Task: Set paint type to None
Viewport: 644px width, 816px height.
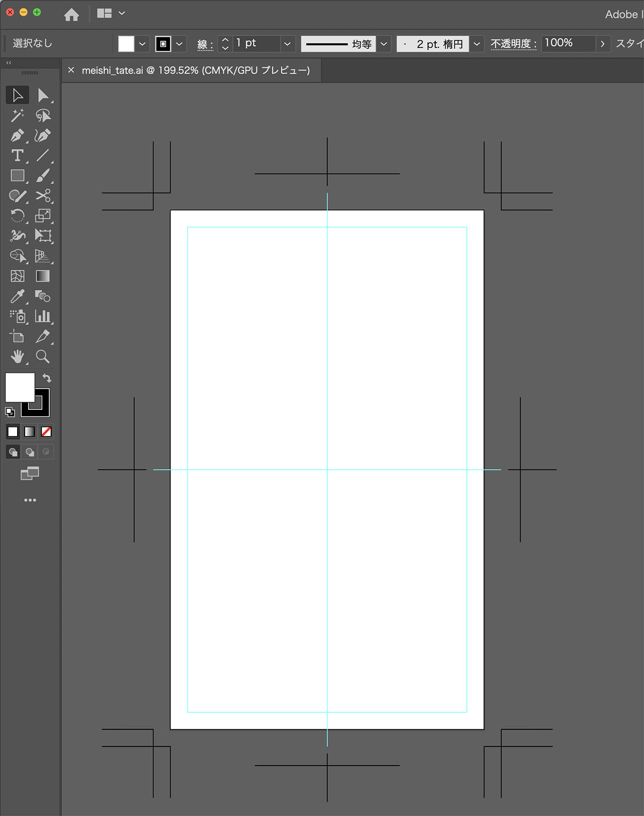Action: point(46,431)
